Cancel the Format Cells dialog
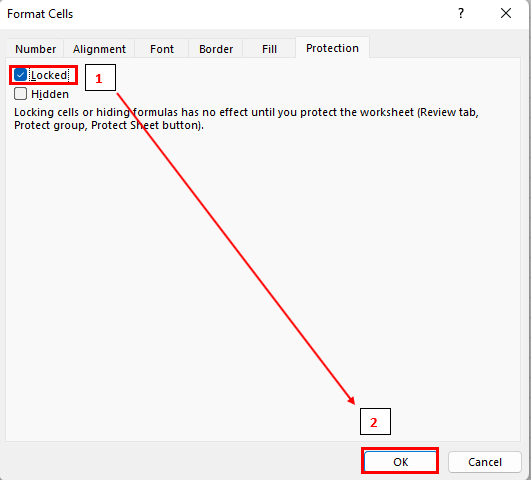The height and width of the screenshot is (480, 531). (x=485, y=462)
